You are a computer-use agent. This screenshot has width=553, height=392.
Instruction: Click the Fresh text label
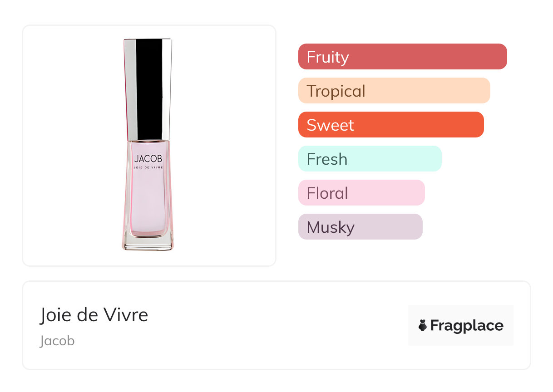click(327, 159)
